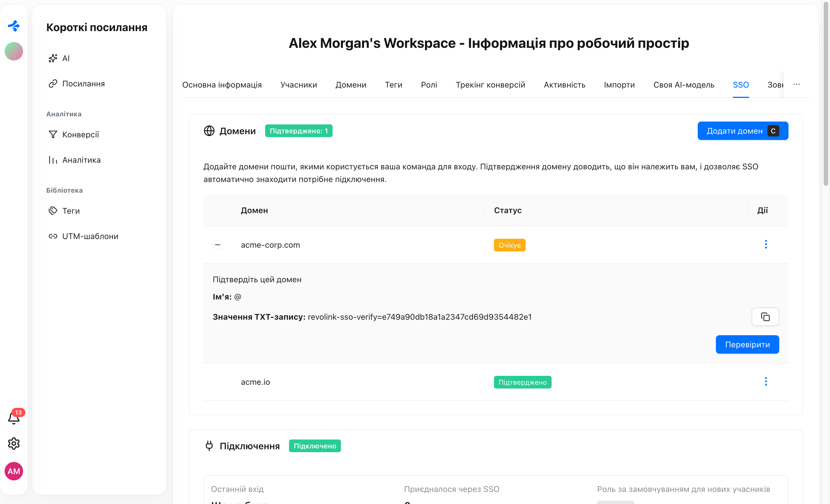Collapse the acme-corp.com row

(x=218, y=245)
